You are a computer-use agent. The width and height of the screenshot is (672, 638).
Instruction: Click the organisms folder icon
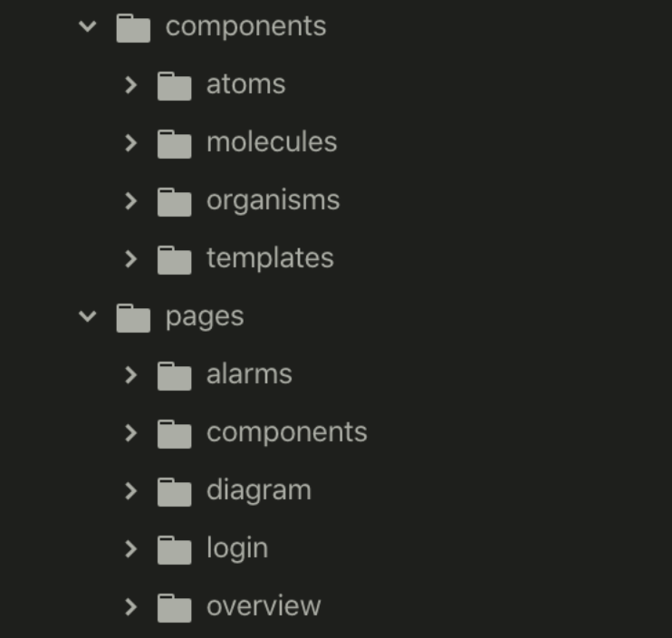click(174, 201)
